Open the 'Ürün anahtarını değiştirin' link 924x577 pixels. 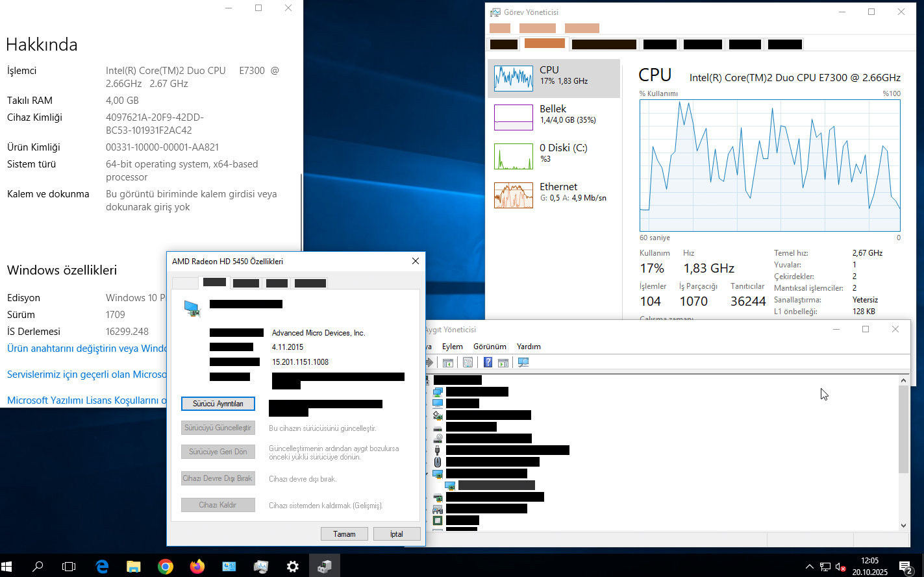click(88, 349)
